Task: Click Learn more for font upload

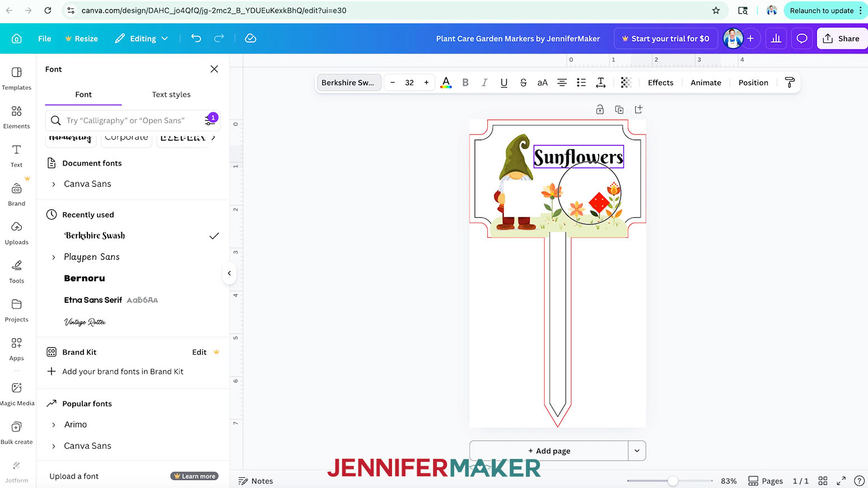Action: click(x=194, y=476)
